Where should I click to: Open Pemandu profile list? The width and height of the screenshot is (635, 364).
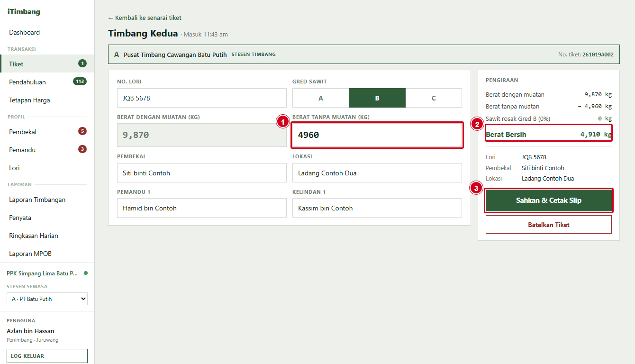47,150
